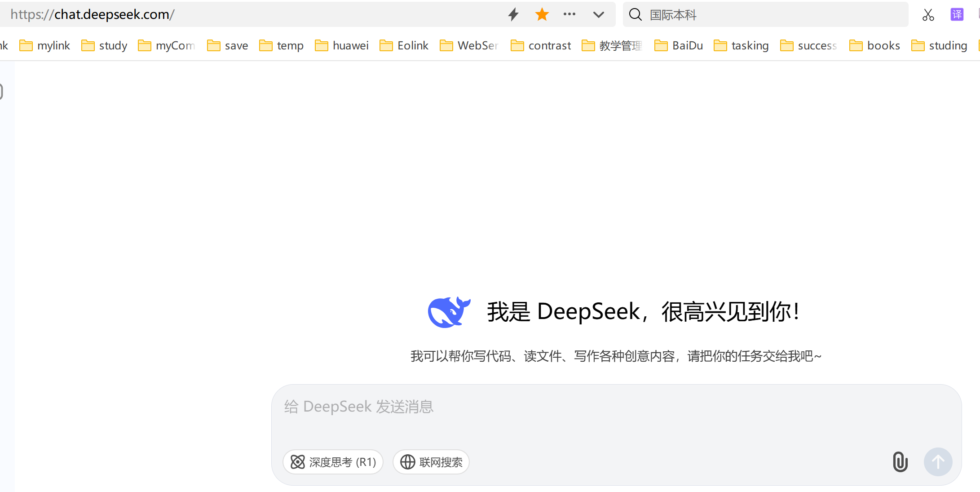
Task: Open the downward chevron next to the toolbar
Action: [x=598, y=14]
